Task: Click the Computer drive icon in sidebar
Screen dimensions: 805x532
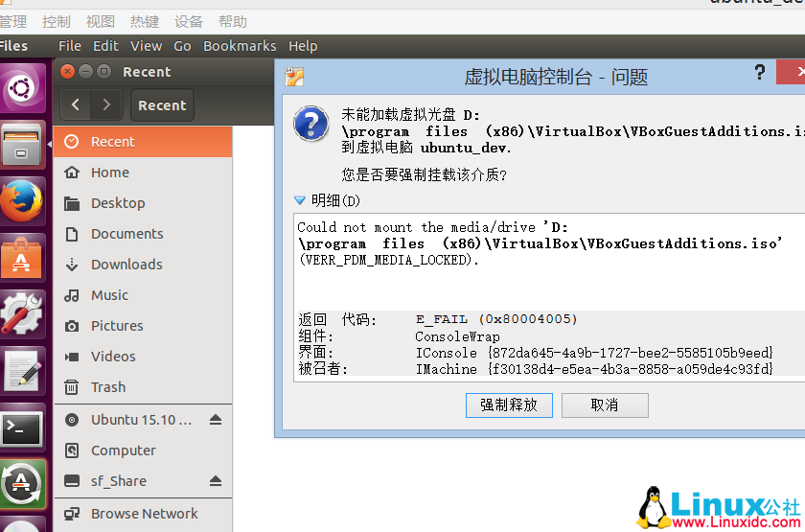Action: (x=71, y=451)
